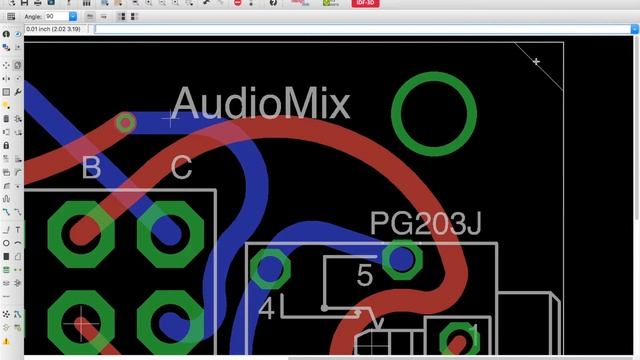640x360 pixels.
Task: Click the Save floppy disk icon
Action: [24, 3]
